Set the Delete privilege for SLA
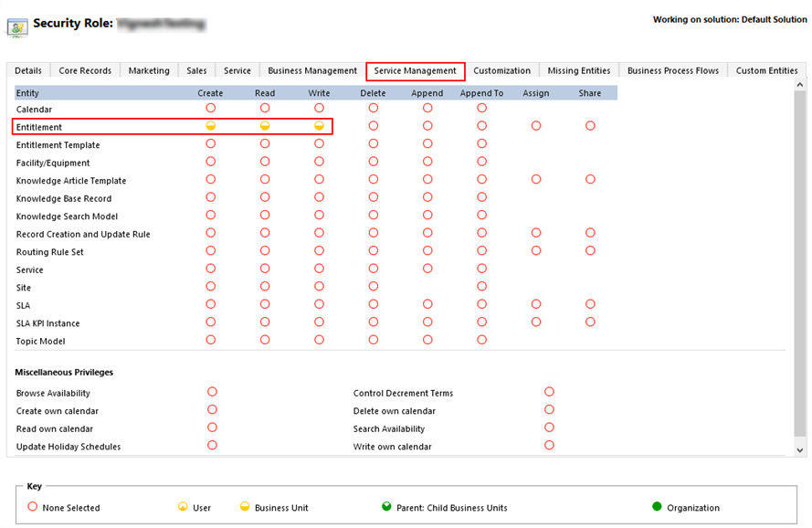Screen dimensions: 812x528 (373, 304)
